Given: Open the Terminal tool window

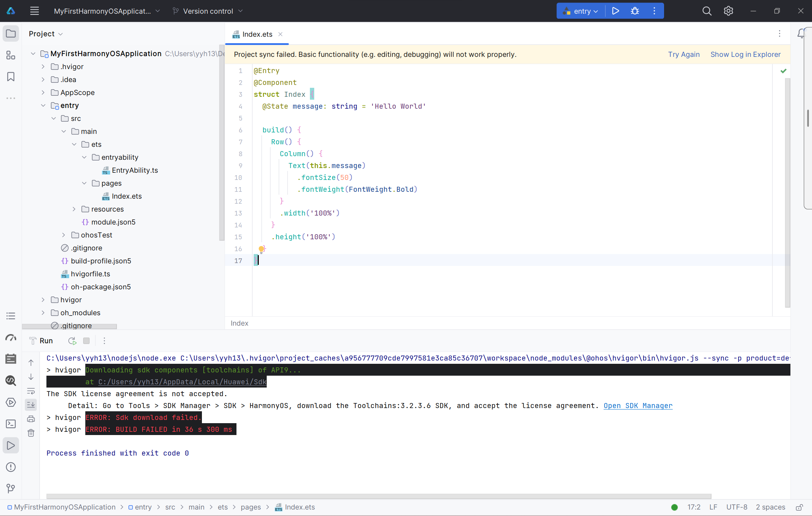Looking at the screenshot, I should coord(11,424).
